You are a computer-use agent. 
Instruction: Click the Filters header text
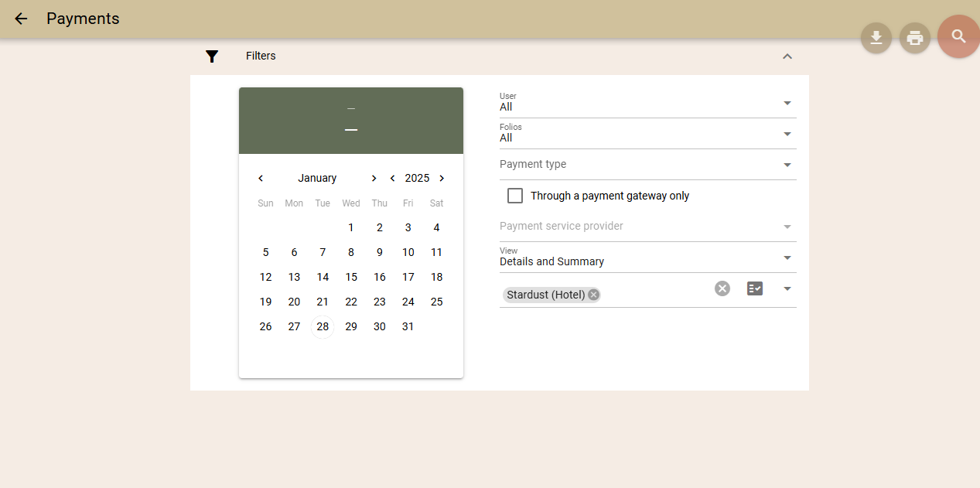261,56
